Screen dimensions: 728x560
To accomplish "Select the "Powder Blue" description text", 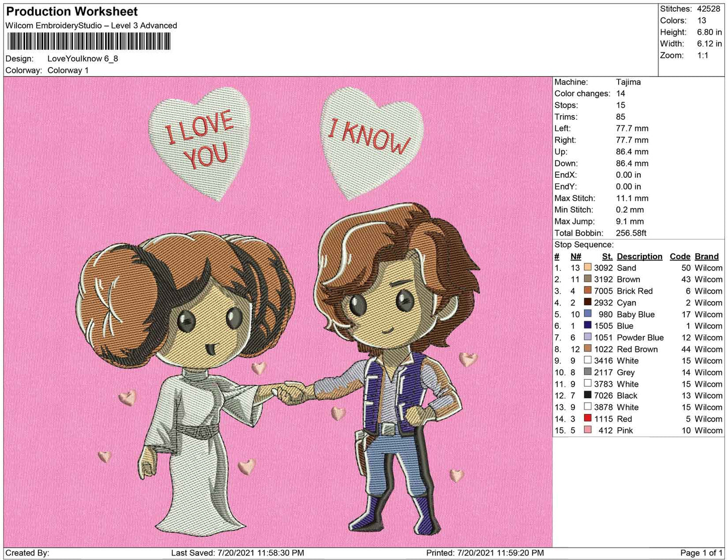I will (640, 337).
